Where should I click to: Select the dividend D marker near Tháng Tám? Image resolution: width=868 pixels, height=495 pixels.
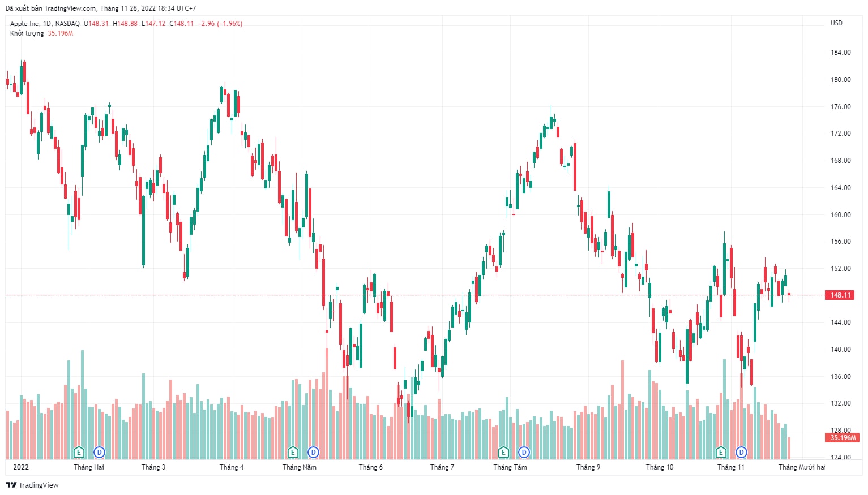[524, 452]
